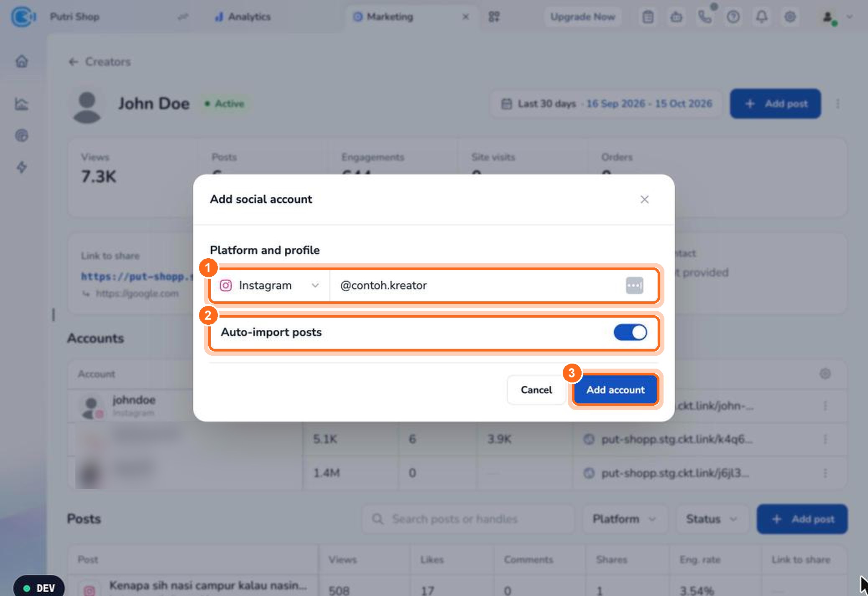Open the bot assistant icon in the top bar
This screenshot has height=596, width=868.
coord(676,17)
